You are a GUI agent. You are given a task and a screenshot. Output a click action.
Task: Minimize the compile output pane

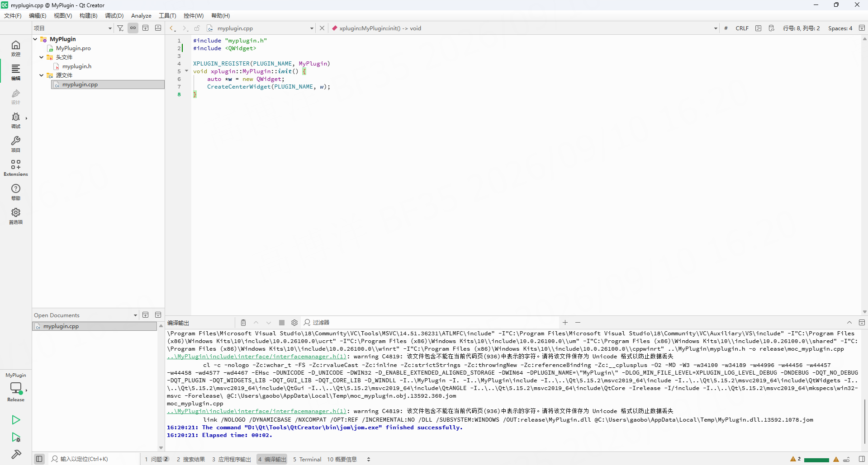click(849, 323)
